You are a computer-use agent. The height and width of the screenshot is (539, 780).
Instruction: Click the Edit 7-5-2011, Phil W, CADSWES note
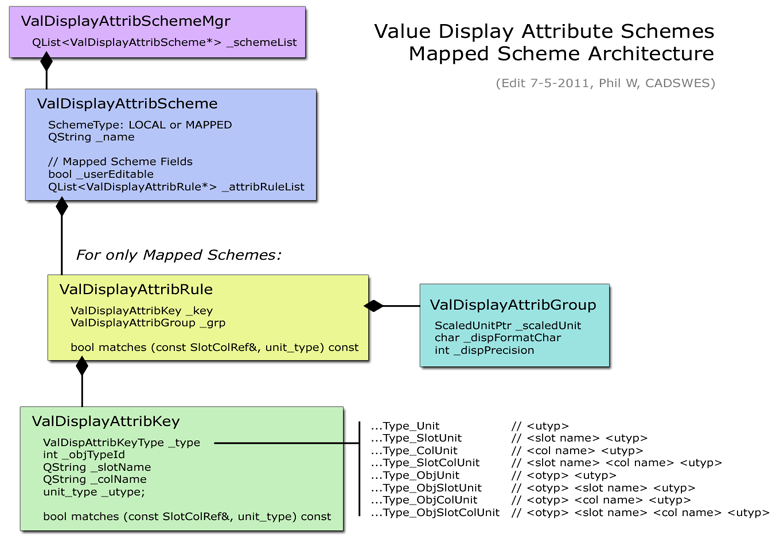(605, 83)
